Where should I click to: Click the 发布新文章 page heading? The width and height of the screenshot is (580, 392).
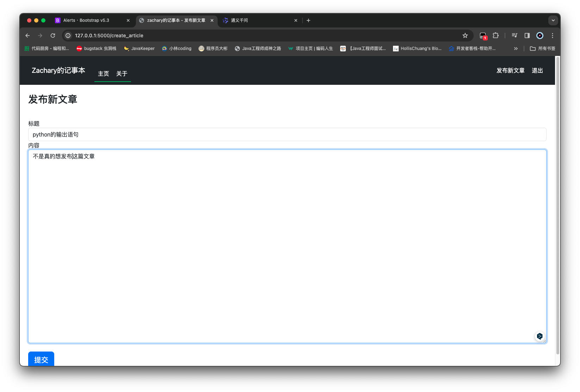(x=53, y=99)
